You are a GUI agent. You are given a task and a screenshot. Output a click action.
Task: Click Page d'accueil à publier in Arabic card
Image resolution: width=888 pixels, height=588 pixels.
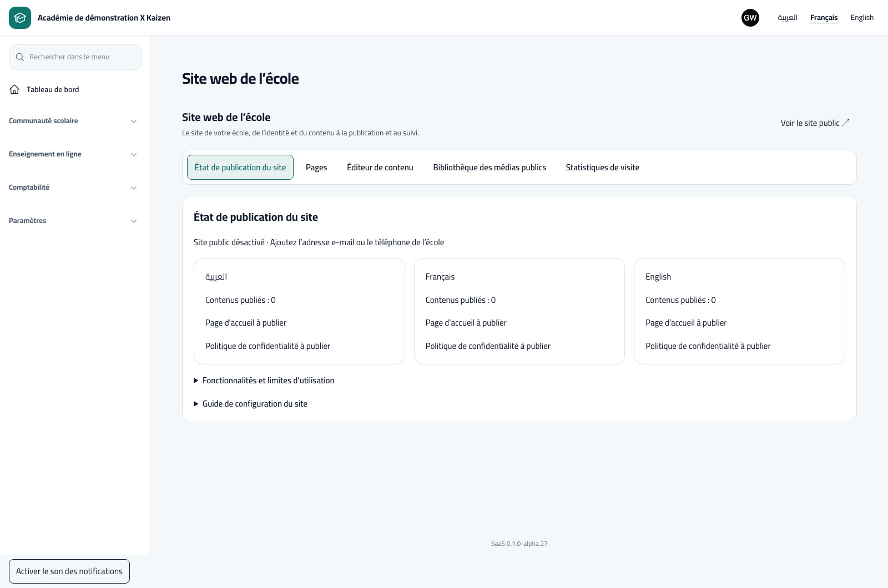(246, 323)
